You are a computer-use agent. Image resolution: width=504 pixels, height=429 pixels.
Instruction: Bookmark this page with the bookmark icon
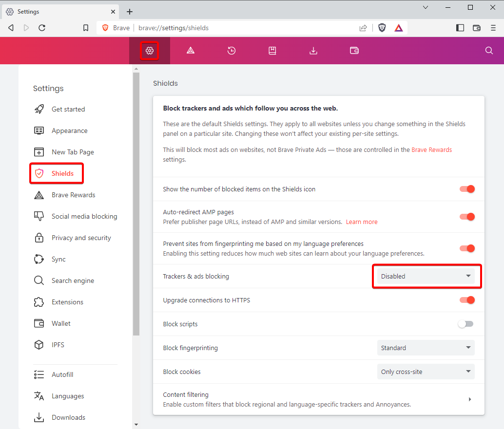click(x=85, y=28)
